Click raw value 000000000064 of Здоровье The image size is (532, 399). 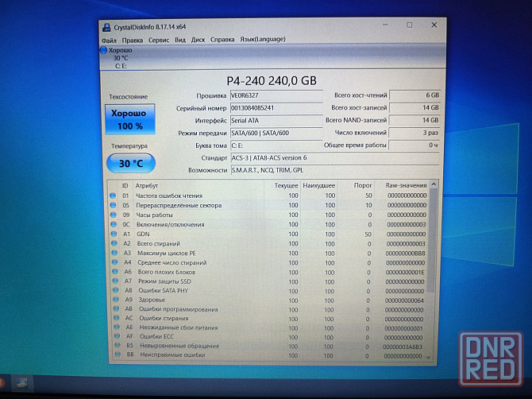pyautogui.click(x=404, y=300)
